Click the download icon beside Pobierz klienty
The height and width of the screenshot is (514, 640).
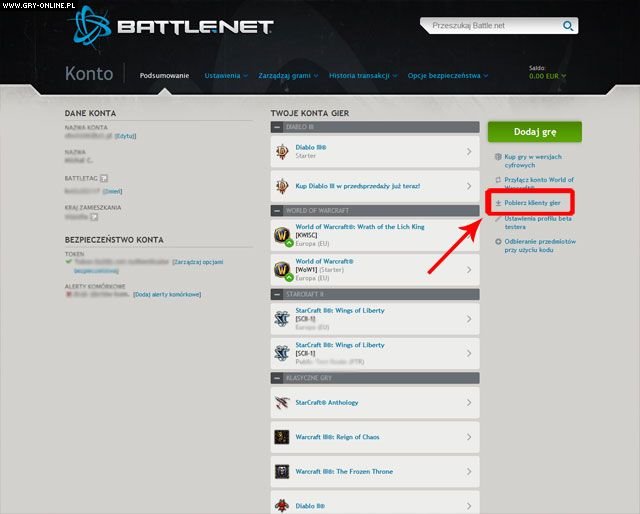(x=498, y=203)
